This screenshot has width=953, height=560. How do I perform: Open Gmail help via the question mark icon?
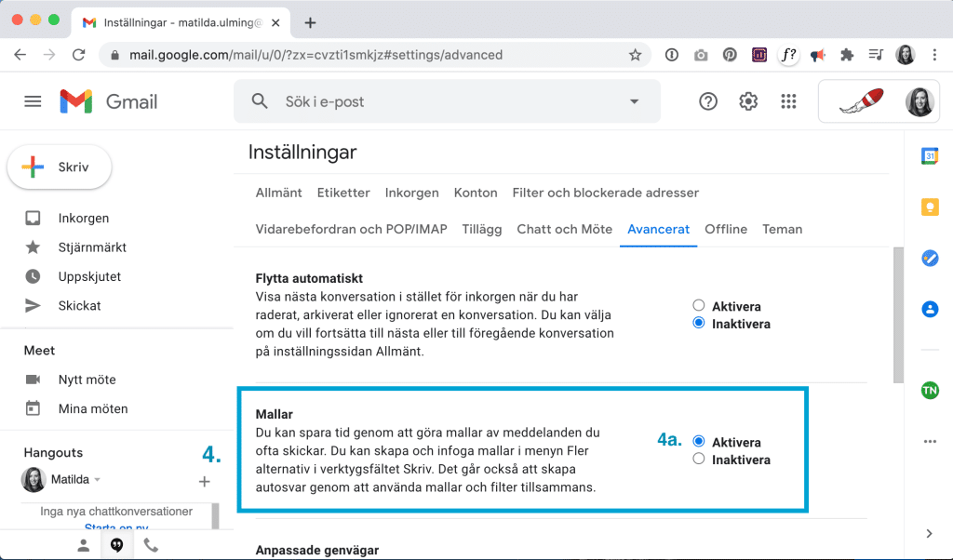(x=707, y=100)
